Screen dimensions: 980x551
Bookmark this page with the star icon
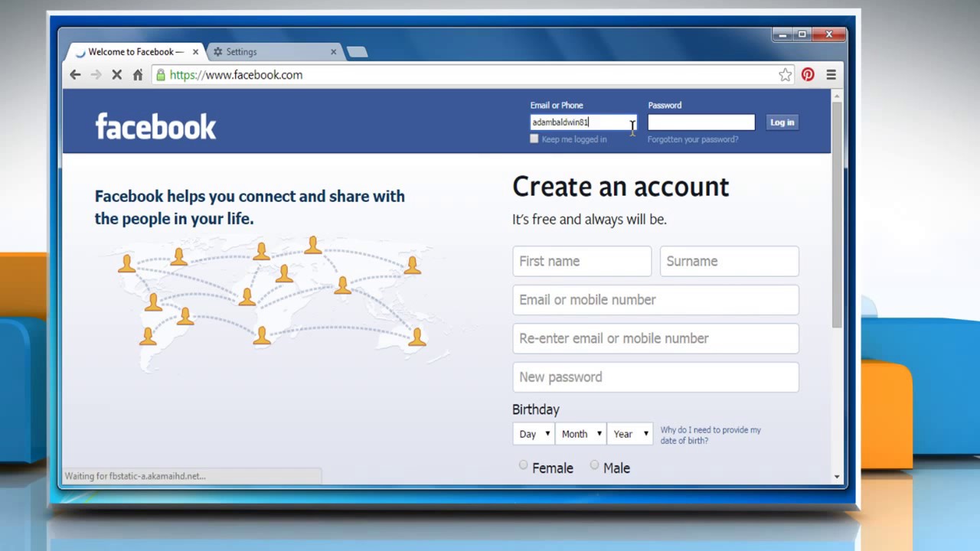click(x=785, y=75)
